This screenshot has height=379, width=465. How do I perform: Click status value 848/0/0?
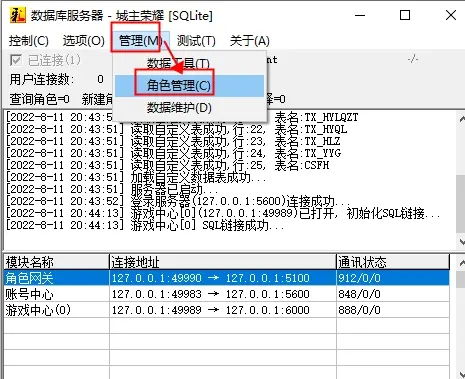coord(359,294)
